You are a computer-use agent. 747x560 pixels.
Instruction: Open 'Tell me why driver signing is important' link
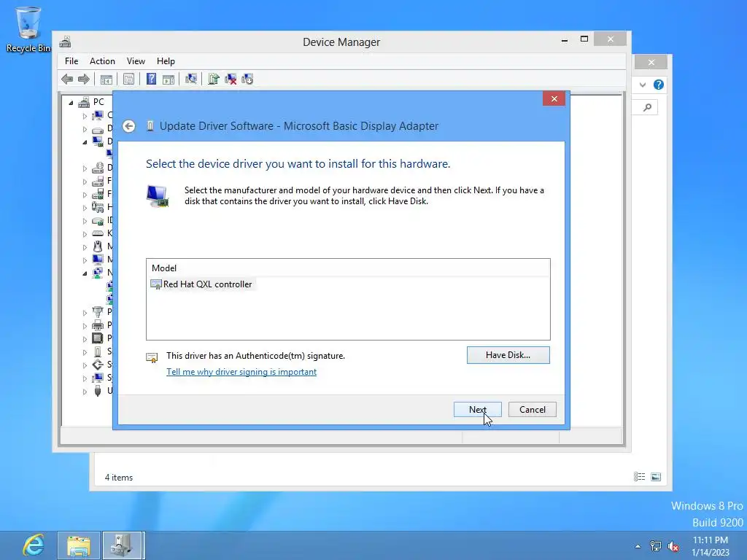[x=241, y=372]
